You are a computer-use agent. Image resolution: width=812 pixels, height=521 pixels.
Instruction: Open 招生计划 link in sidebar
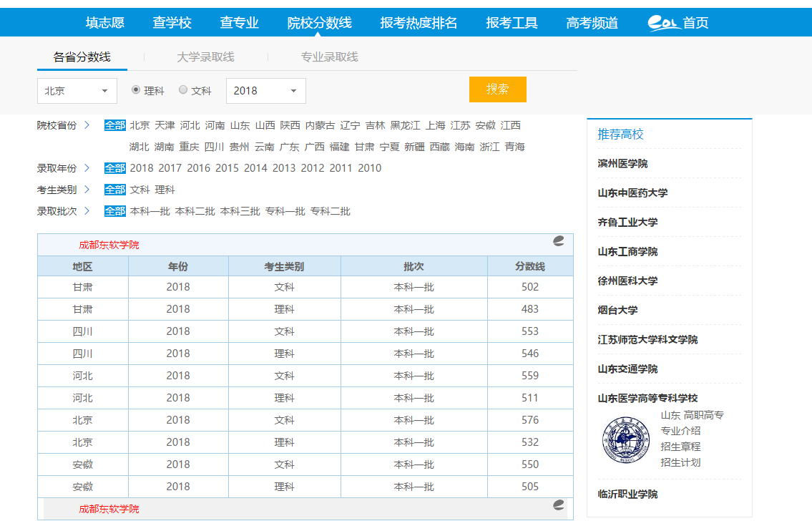[x=680, y=462]
